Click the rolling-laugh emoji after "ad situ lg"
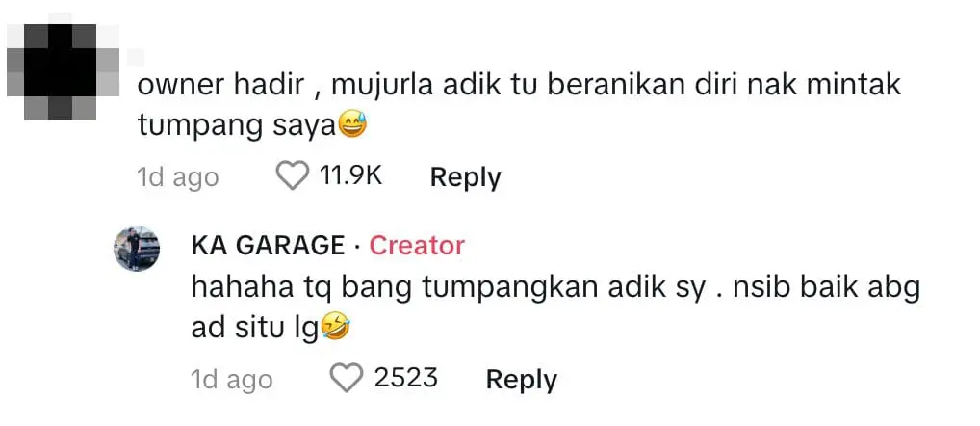Screen dimensions: 980x426 pyautogui.click(x=334, y=328)
